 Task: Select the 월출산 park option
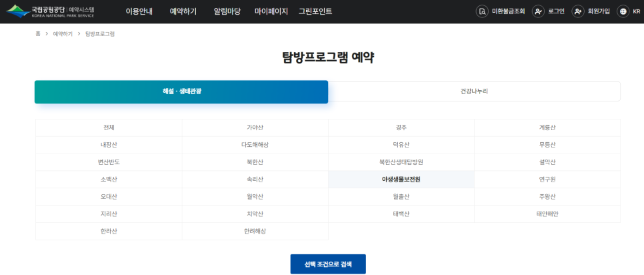[x=401, y=197]
